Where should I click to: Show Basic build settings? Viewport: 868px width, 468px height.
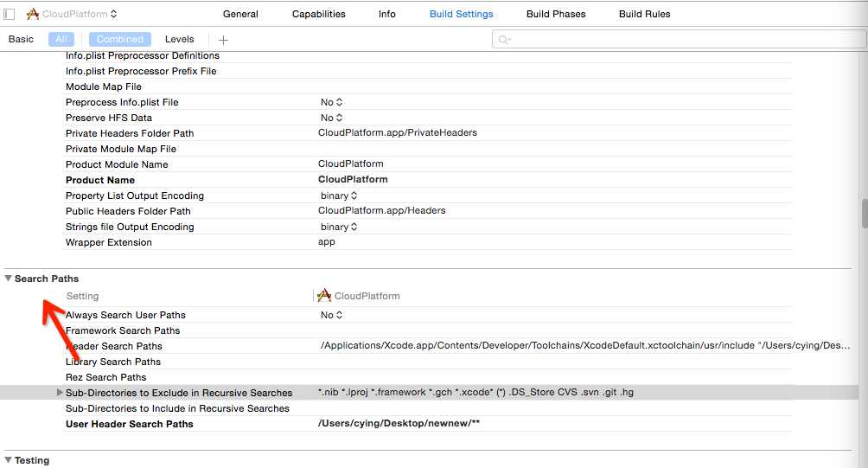pos(21,39)
